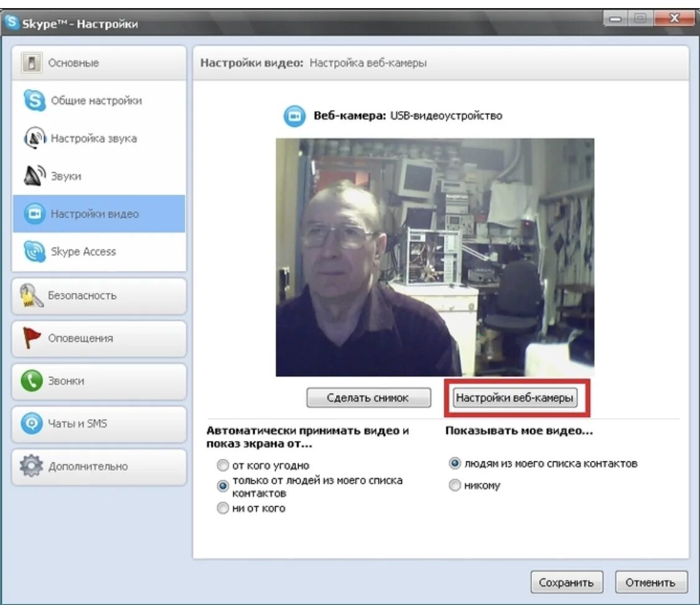The height and width of the screenshot is (605, 700).
Task: Click Сохранить to save settings
Action: pos(566,582)
